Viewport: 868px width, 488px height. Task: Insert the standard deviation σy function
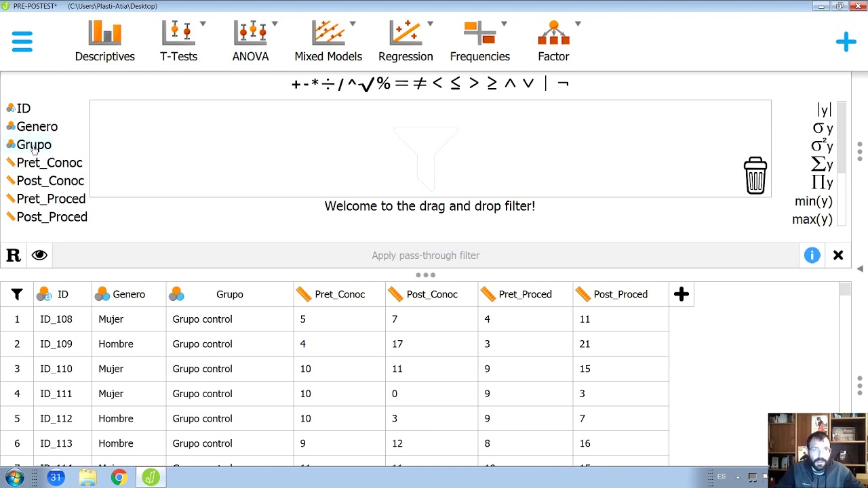tap(823, 128)
